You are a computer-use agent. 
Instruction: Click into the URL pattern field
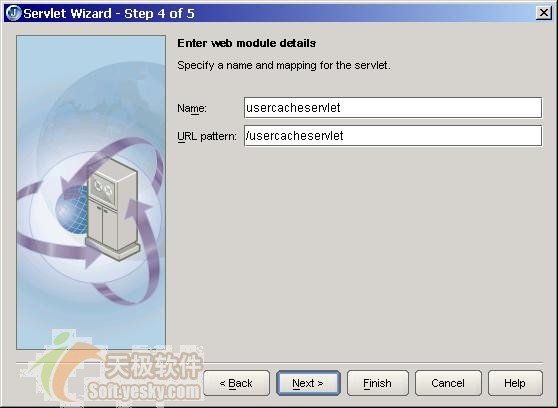(393, 136)
